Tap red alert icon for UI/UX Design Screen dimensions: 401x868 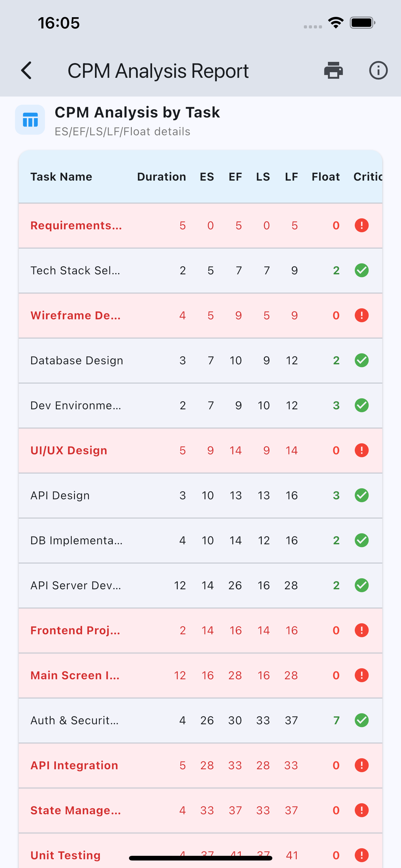click(x=361, y=451)
